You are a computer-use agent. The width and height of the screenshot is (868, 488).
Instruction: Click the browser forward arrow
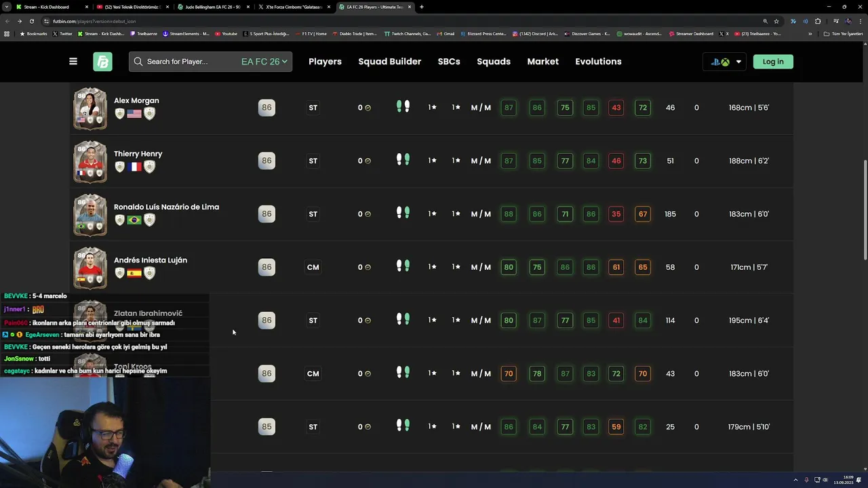click(x=20, y=21)
